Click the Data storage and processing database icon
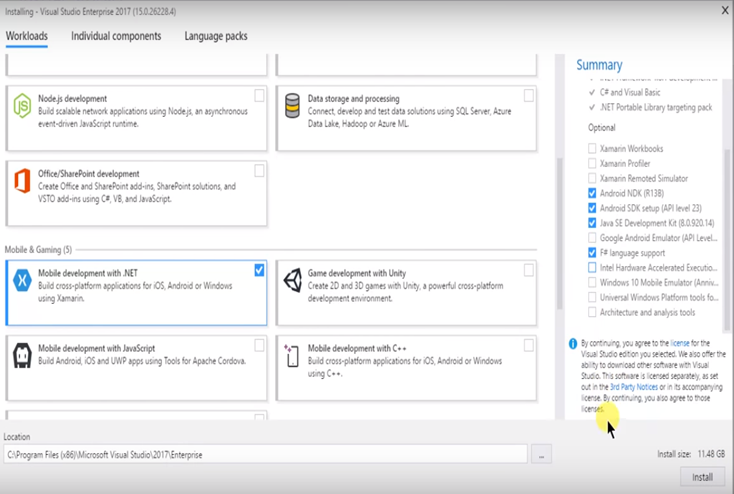 click(x=292, y=105)
